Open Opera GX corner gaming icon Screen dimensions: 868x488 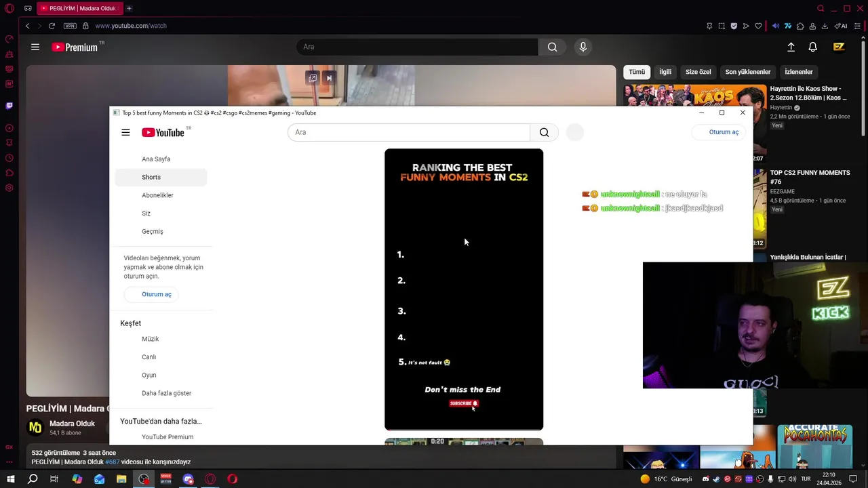pyautogui.click(x=27, y=8)
